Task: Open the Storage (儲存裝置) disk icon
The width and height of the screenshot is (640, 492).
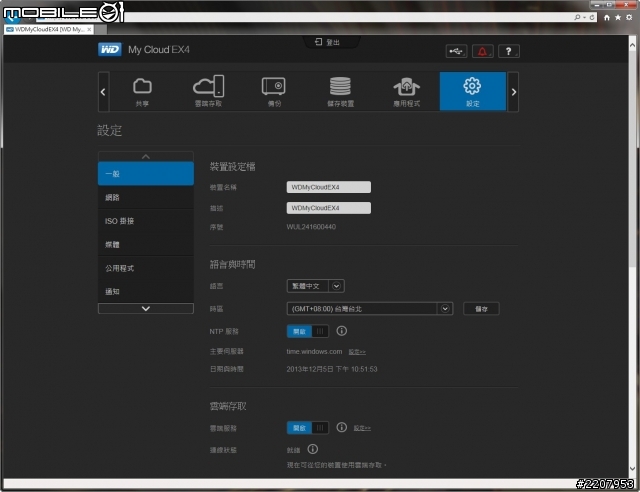Action: pyautogui.click(x=340, y=91)
